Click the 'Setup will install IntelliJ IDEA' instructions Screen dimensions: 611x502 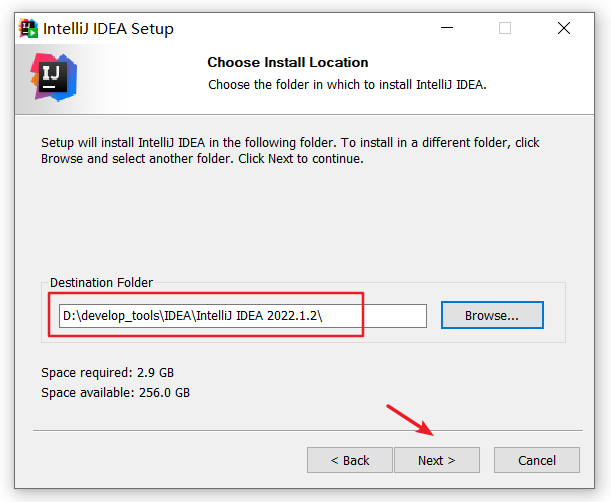pos(290,150)
